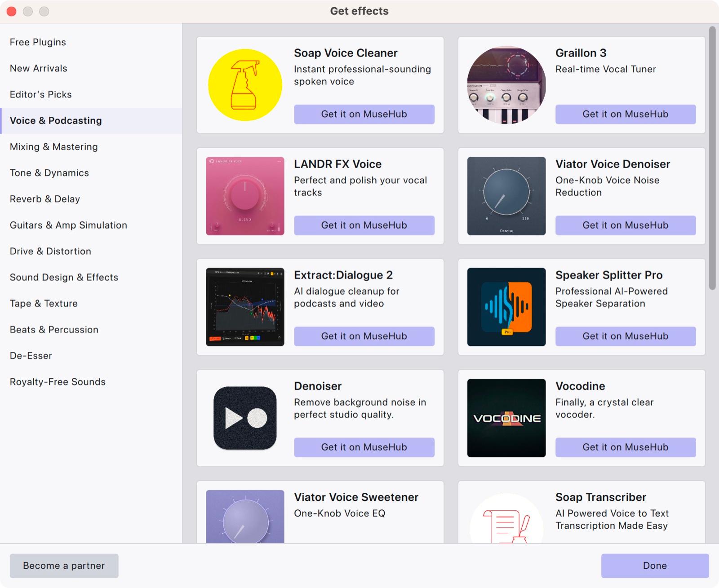719x588 pixels.
Task: Open Guitars & Amp Simulation category
Action: click(91, 225)
